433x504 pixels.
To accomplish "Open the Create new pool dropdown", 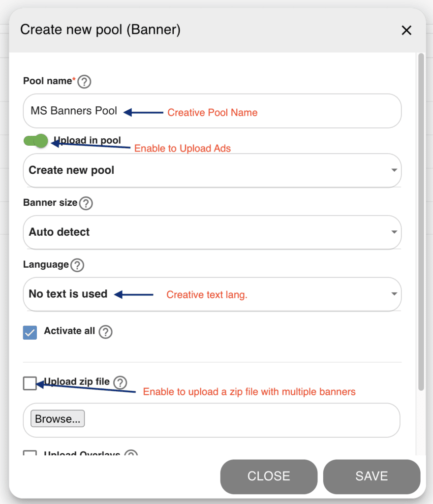I will point(212,170).
